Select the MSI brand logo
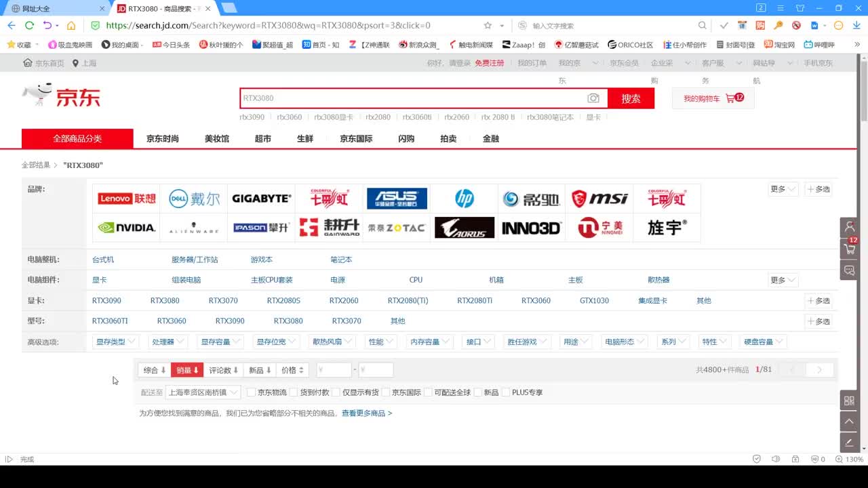This screenshot has width=868, height=488. pyautogui.click(x=599, y=199)
